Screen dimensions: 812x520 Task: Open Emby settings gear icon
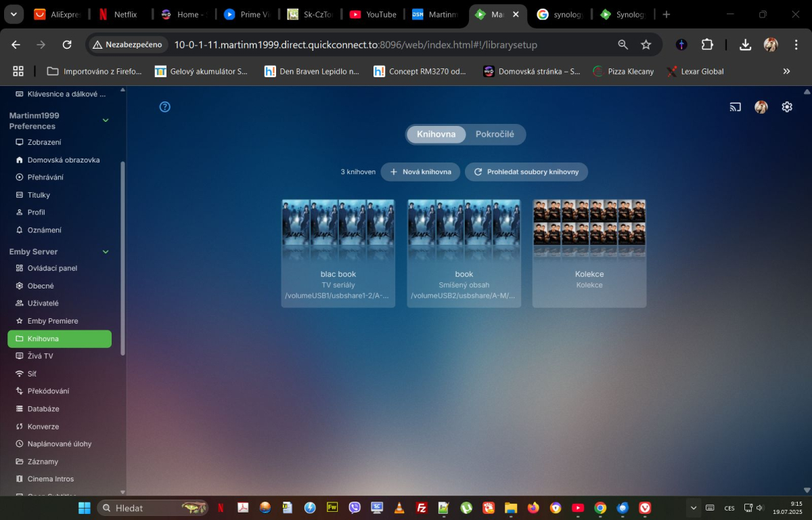(x=786, y=106)
